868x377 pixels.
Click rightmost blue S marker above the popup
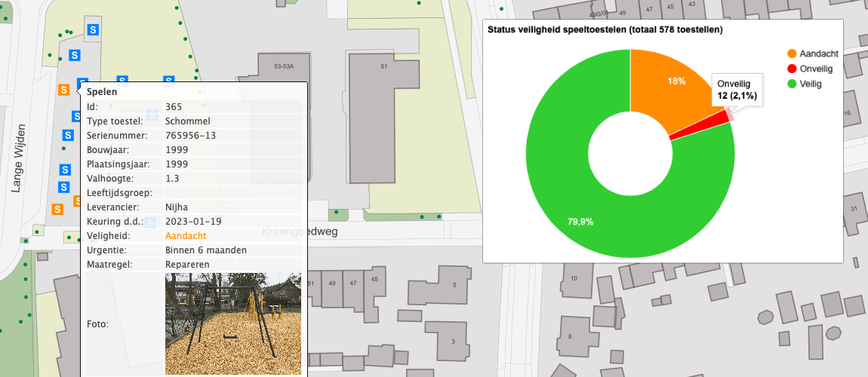(x=169, y=81)
